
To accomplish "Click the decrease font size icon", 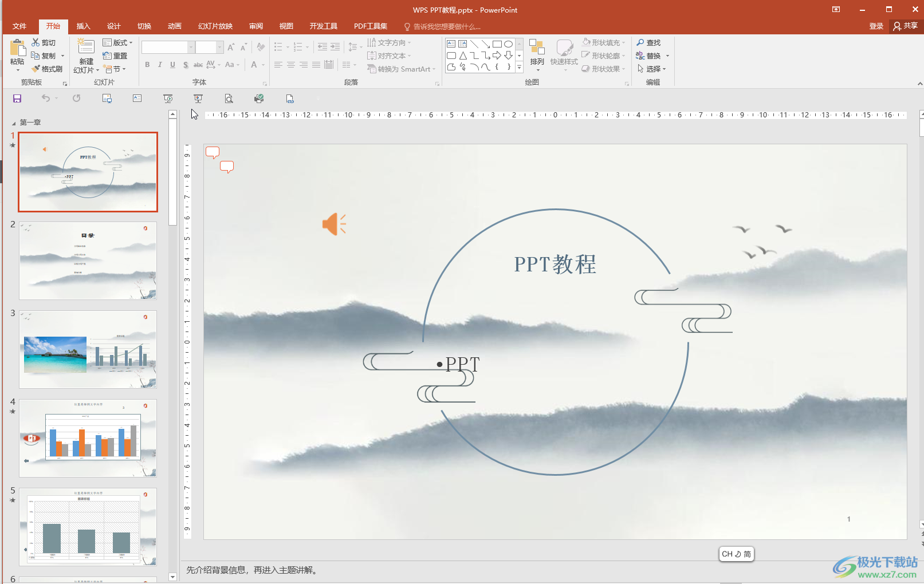I will point(244,47).
